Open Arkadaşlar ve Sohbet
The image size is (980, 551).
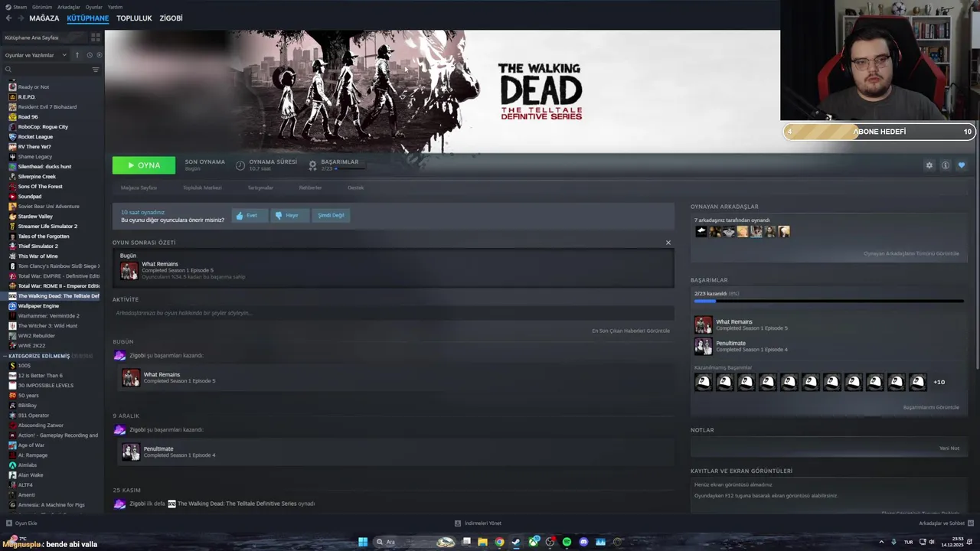946,523
